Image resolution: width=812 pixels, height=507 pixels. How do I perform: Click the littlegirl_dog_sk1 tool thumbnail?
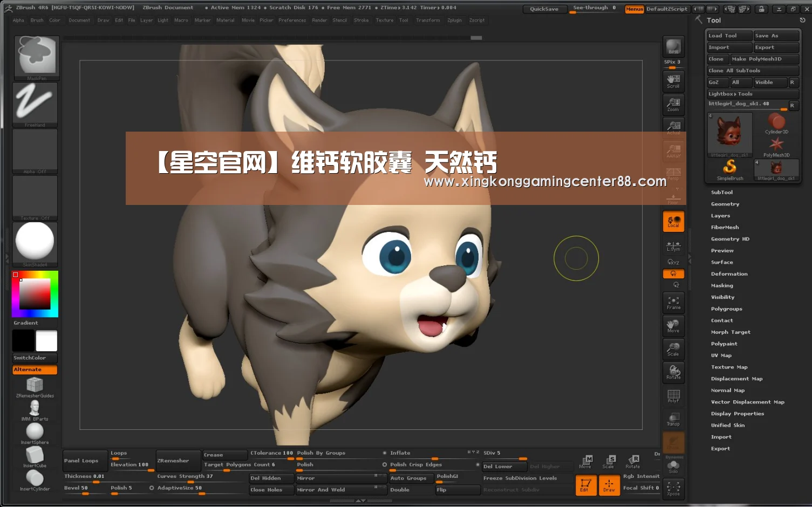pyautogui.click(x=729, y=135)
